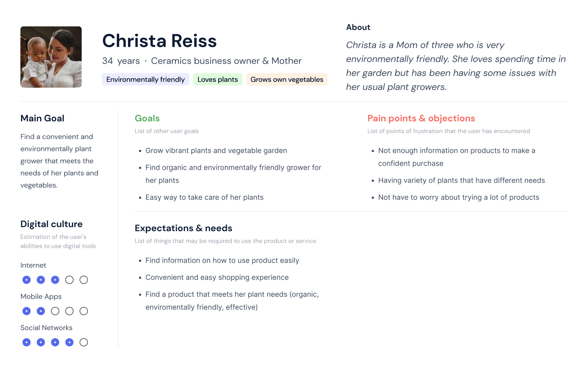Click the Pain points & objections heading

421,118
